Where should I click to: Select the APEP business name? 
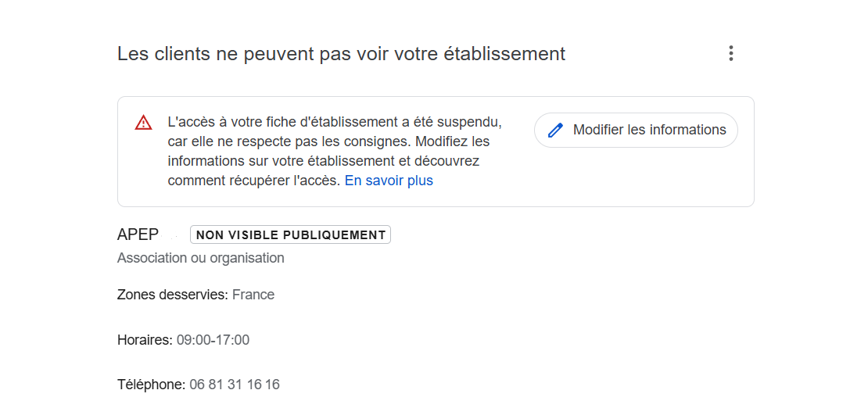138,234
